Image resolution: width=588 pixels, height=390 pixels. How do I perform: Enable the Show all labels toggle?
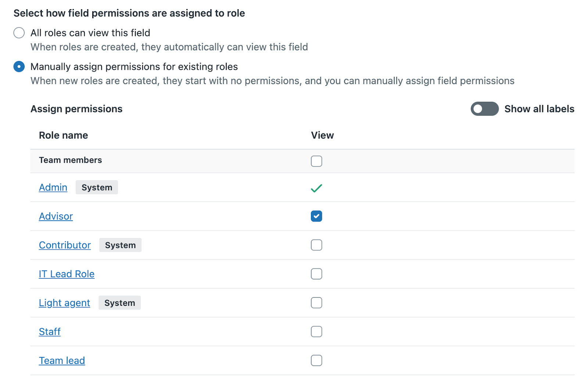tap(484, 109)
